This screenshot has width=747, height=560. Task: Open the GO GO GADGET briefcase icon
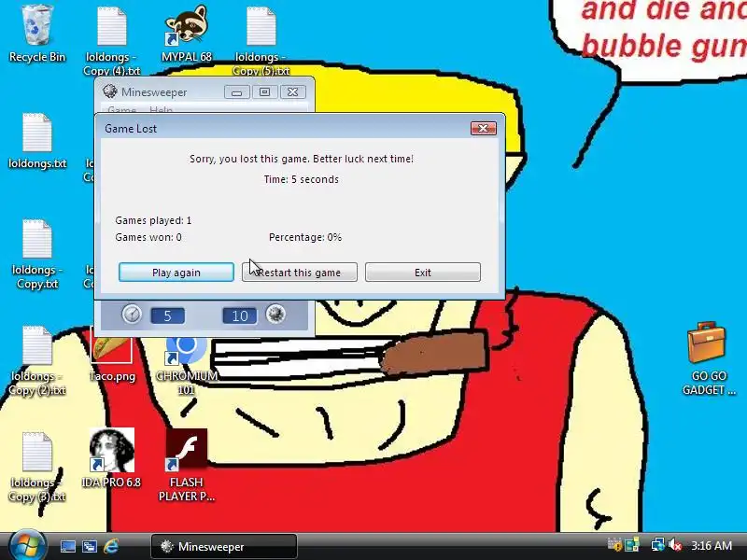(709, 358)
